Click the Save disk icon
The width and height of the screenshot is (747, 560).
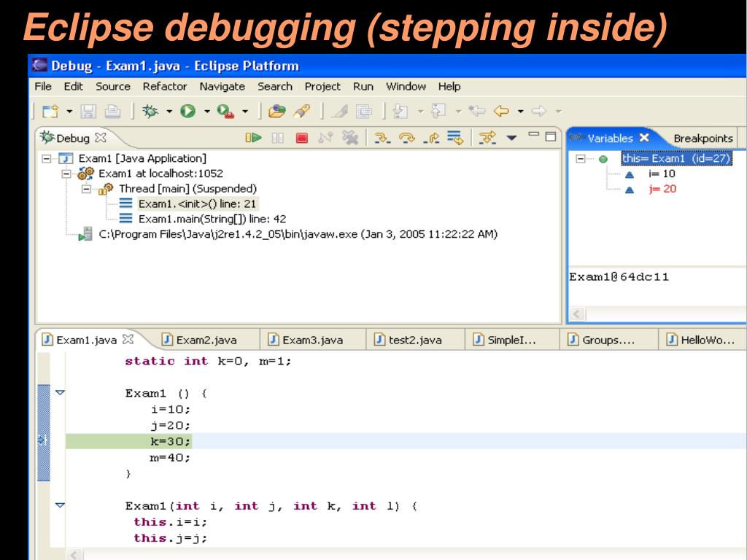88,112
